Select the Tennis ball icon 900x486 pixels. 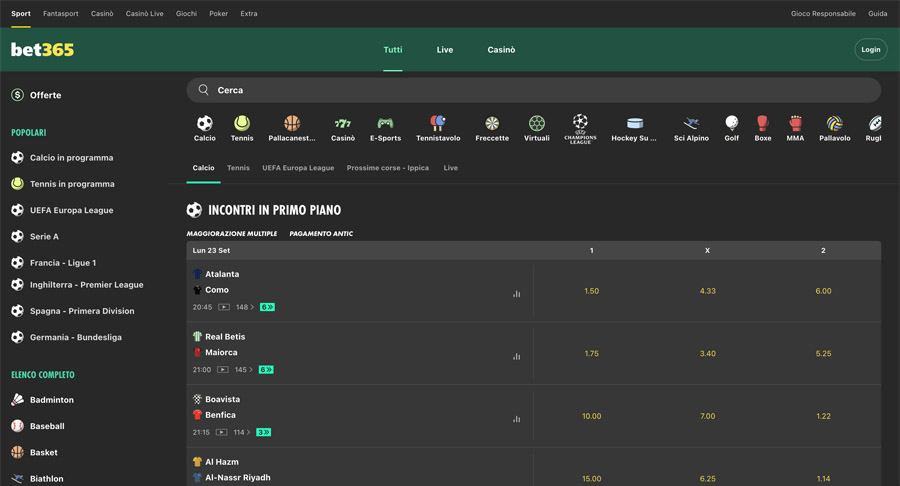click(x=242, y=123)
